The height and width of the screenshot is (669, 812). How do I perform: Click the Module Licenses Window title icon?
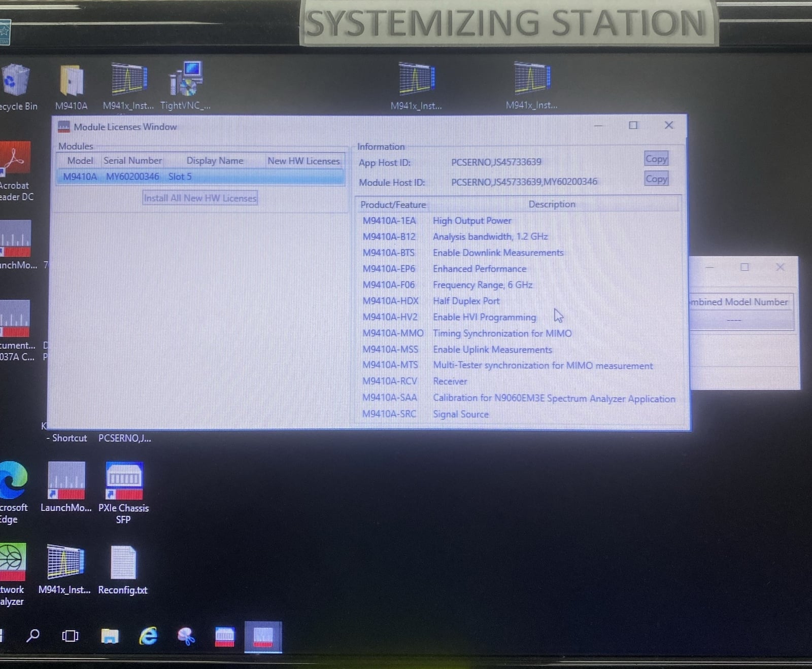[x=64, y=126]
